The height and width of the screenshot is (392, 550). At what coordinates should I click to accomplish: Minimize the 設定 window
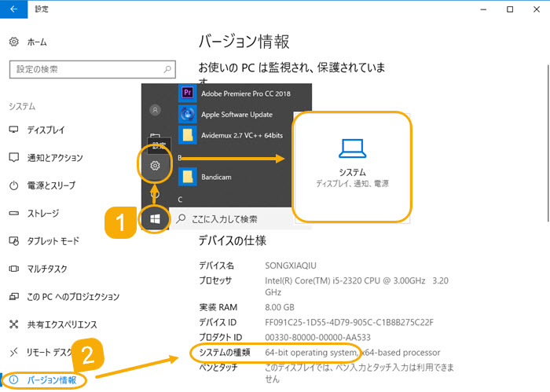483,9
